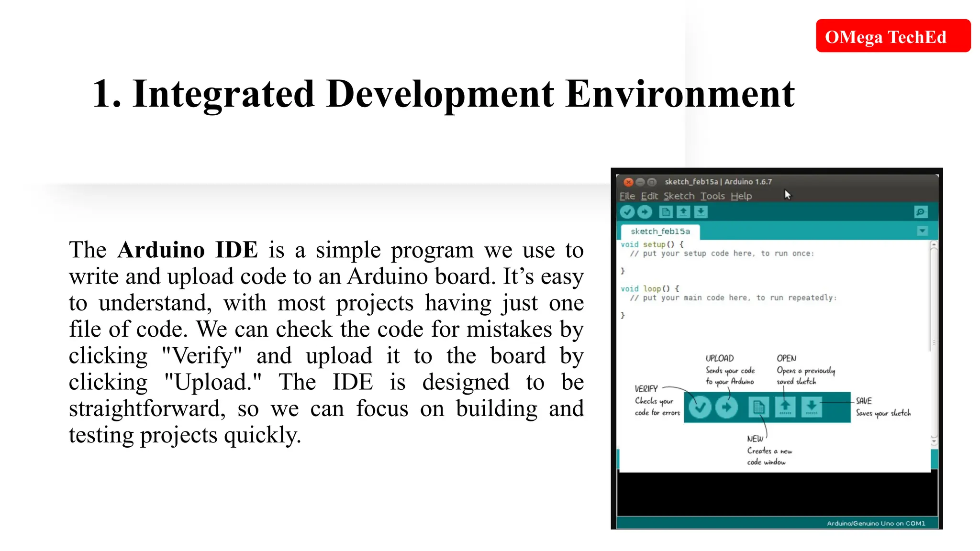Click the UPLOAD annotation label
Image resolution: width=980 pixels, height=551 pixels.
coord(720,358)
